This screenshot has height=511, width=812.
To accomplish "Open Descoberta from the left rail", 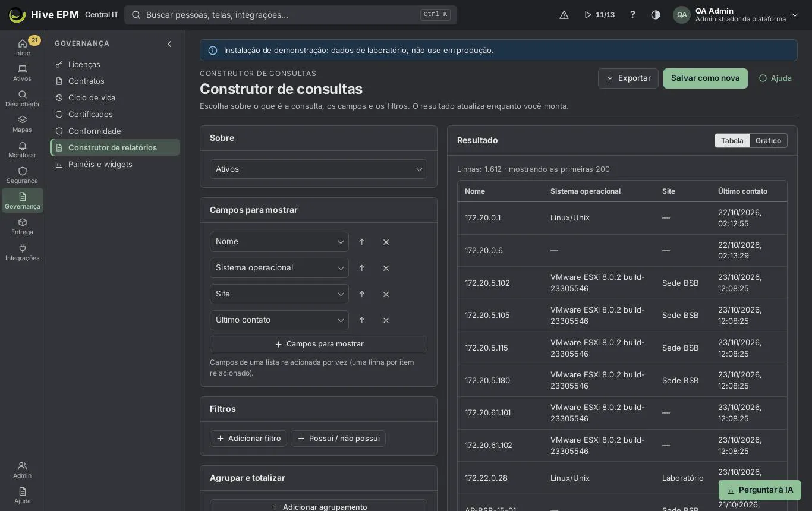I will tap(22, 99).
